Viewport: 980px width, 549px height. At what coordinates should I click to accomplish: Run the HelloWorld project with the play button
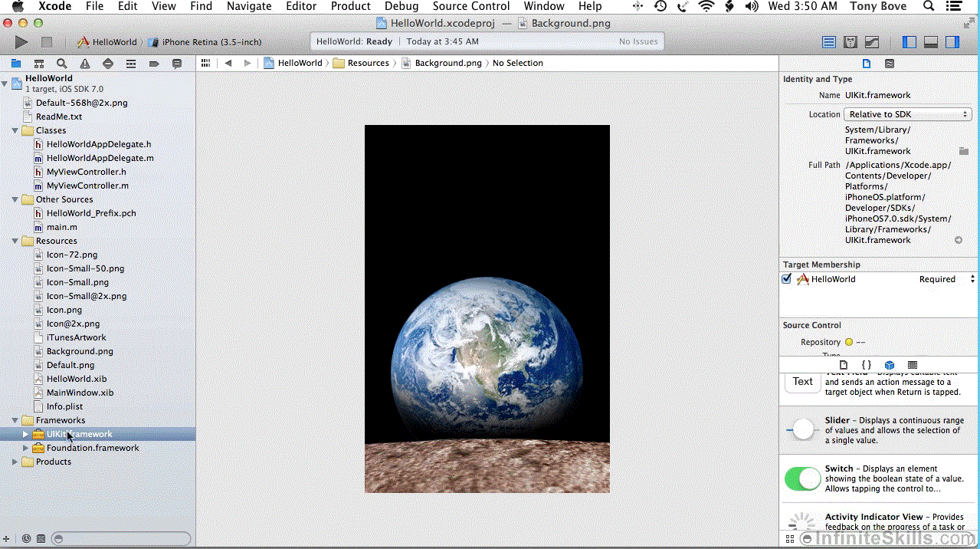[x=21, y=42]
